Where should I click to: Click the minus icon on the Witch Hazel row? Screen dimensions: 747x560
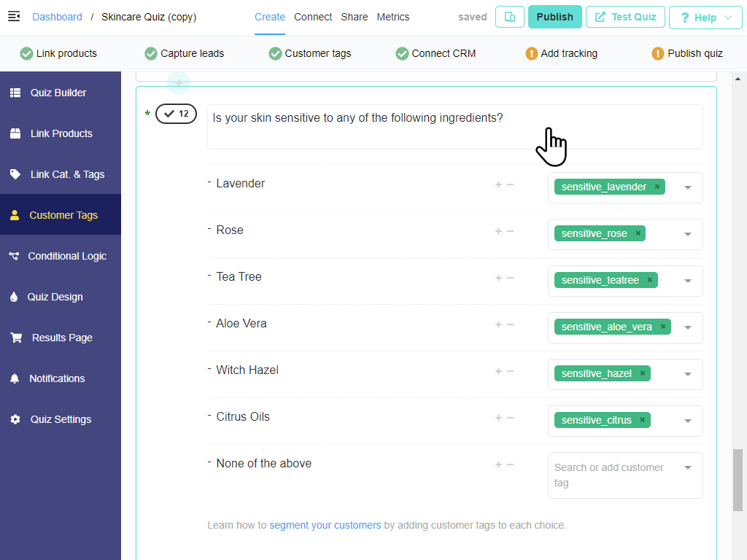pyautogui.click(x=510, y=371)
